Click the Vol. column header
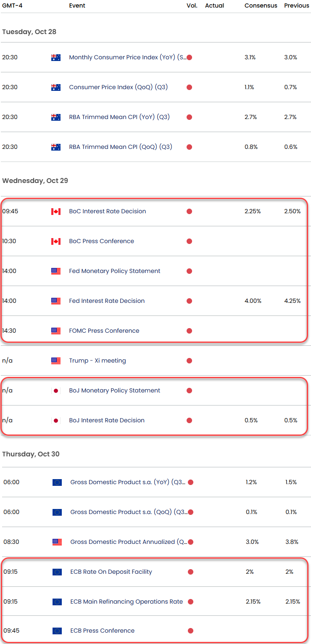 pos(192,6)
